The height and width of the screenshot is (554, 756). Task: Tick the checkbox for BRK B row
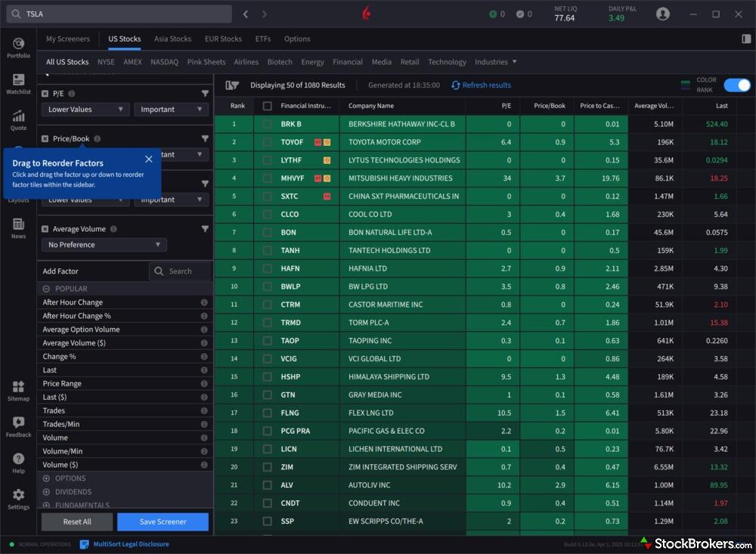(x=267, y=124)
